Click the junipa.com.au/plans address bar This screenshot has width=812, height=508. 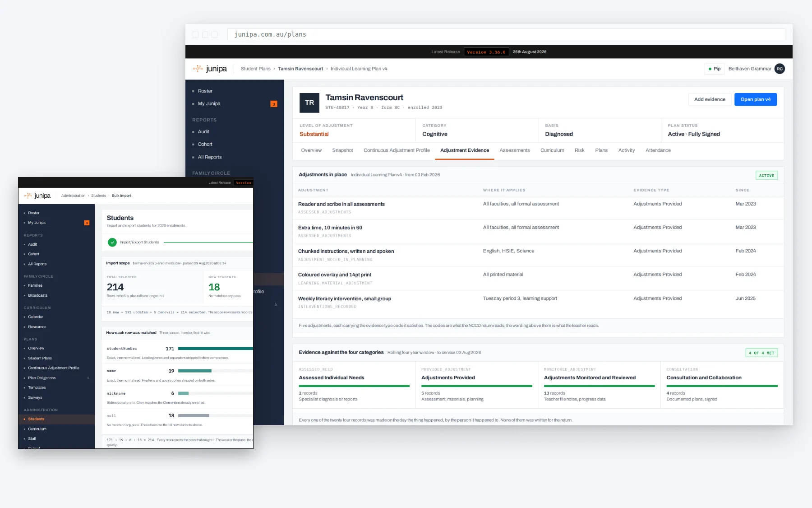(506, 34)
